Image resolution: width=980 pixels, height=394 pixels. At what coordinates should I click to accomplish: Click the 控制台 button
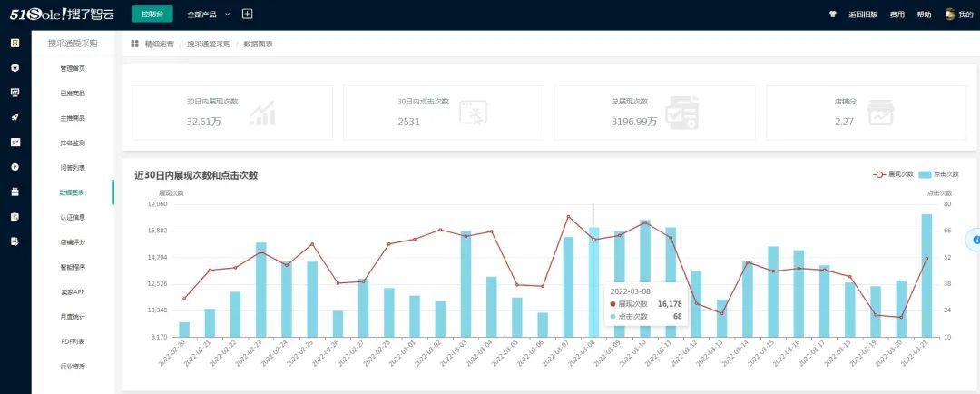click(152, 14)
